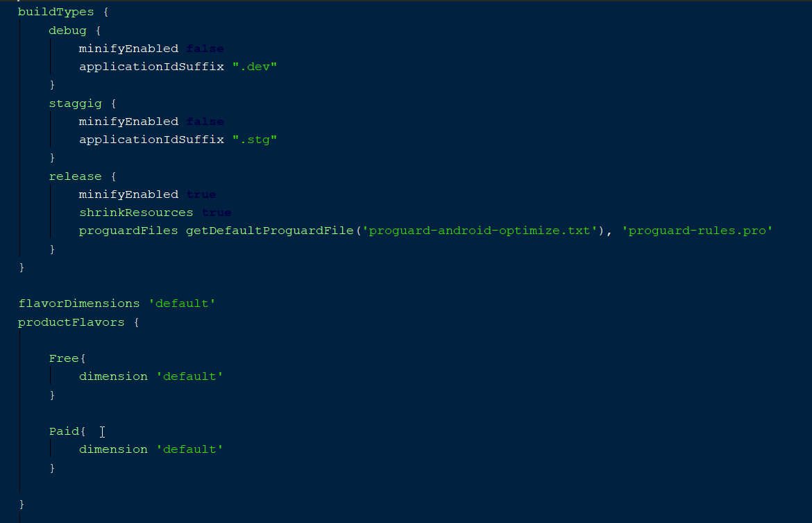
Task: Click getDefaultProguardFile method call
Action: pos(270,231)
